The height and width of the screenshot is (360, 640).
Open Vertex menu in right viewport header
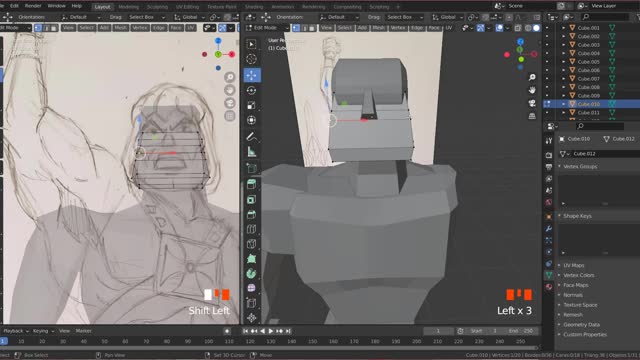pyautogui.click(x=398, y=28)
